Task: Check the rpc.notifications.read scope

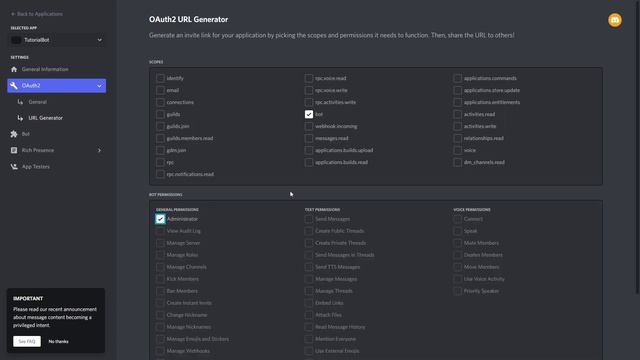Action: 160,174
